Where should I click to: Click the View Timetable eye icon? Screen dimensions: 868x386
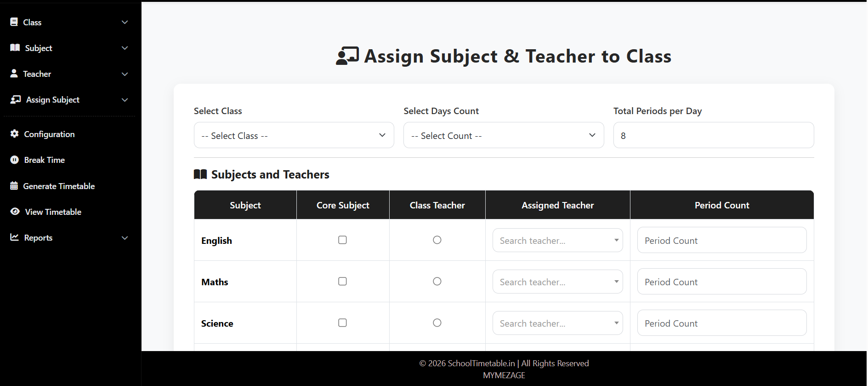(15, 212)
